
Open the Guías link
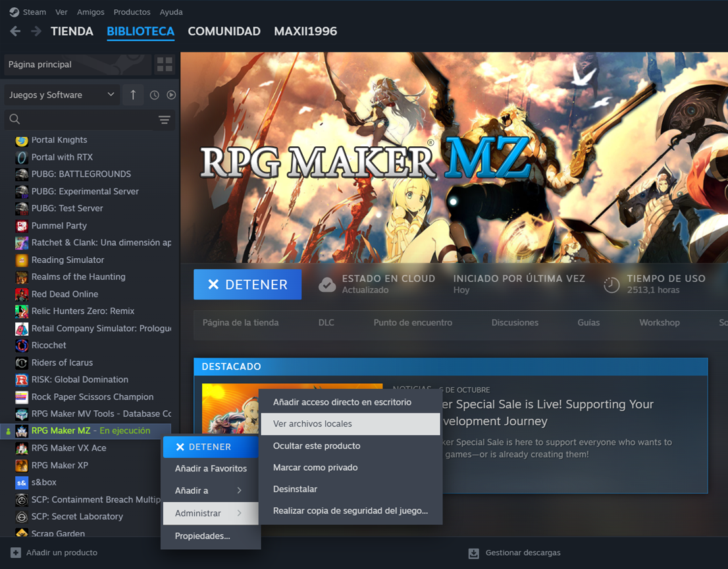pyautogui.click(x=588, y=323)
